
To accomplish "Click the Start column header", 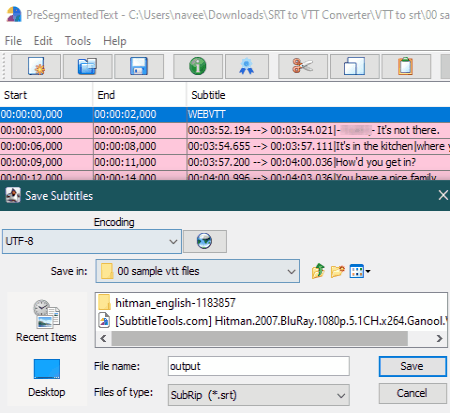I will click(x=46, y=95).
